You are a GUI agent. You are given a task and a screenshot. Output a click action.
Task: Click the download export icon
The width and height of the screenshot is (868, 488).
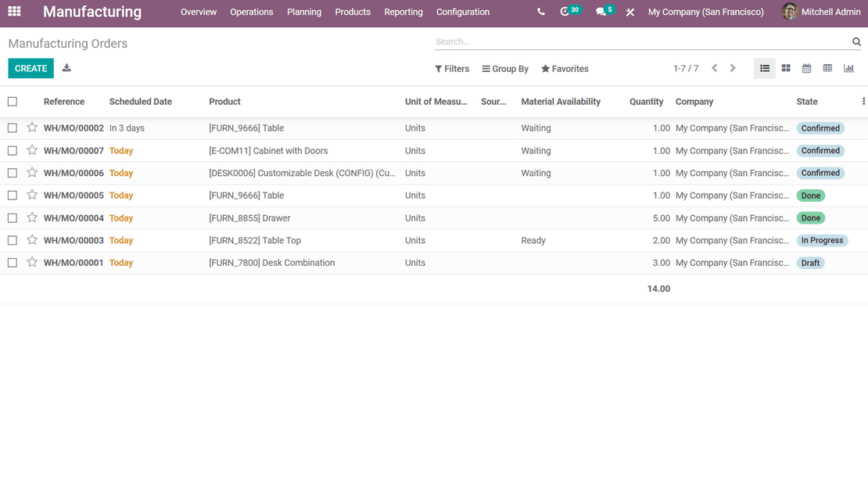pyautogui.click(x=66, y=68)
